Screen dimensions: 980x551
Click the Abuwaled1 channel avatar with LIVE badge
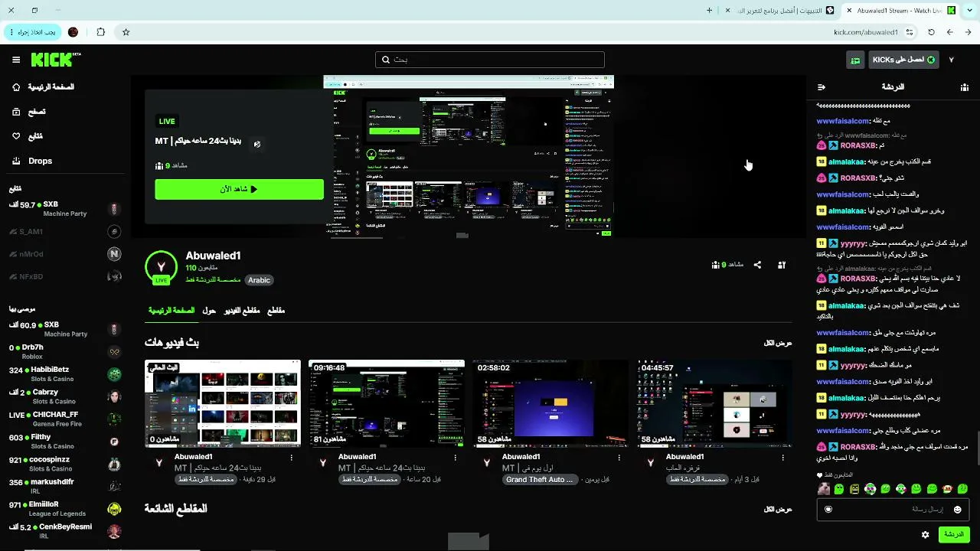(x=161, y=267)
